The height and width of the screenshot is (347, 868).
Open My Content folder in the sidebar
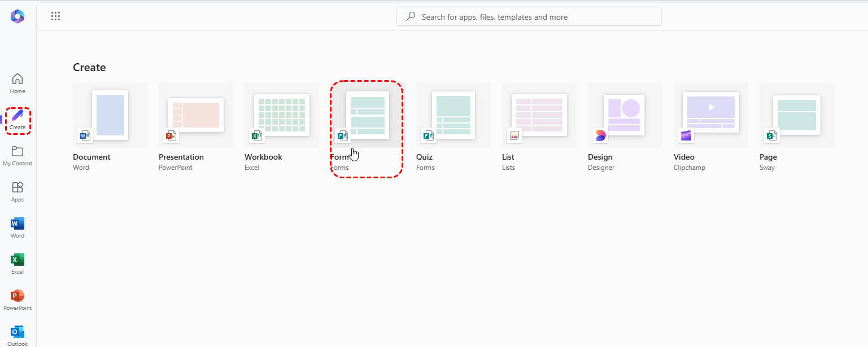[x=18, y=156]
